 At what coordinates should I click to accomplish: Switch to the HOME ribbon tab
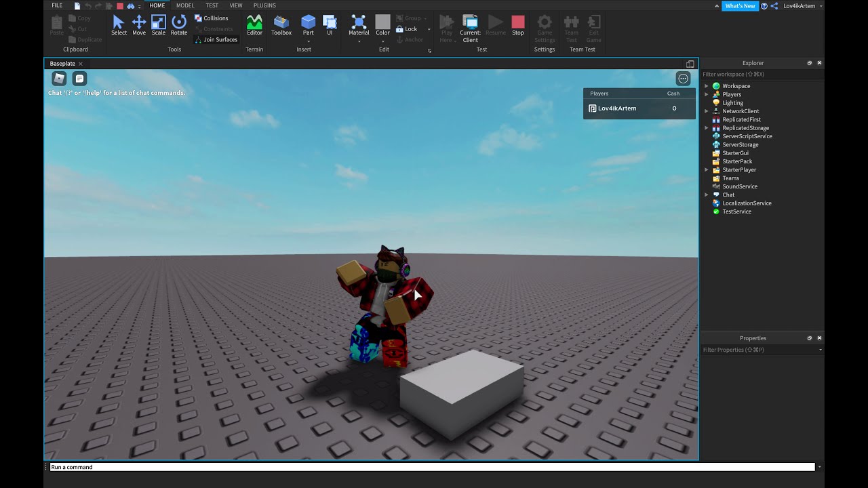coord(157,5)
